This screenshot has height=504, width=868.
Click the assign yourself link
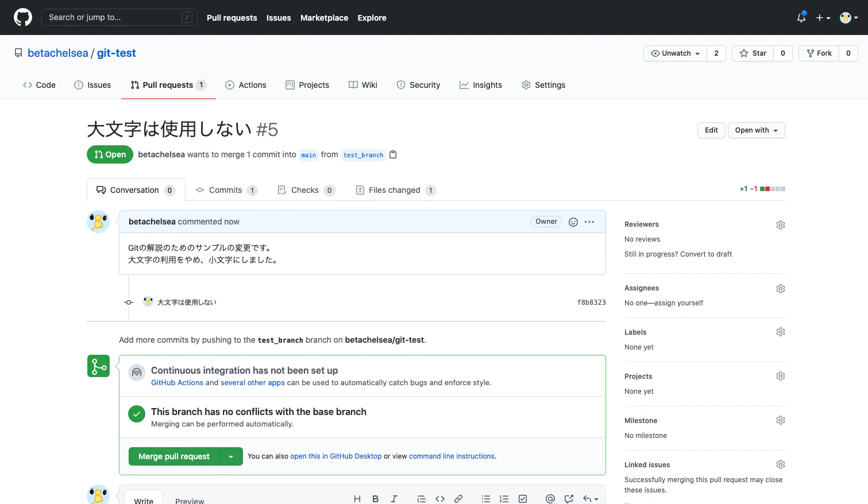(678, 303)
